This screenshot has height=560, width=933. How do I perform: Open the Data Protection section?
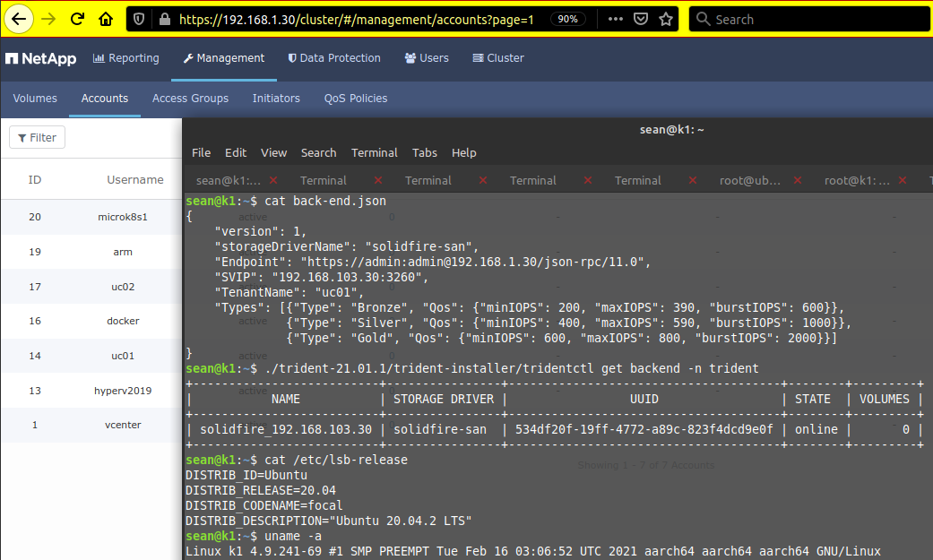point(334,57)
